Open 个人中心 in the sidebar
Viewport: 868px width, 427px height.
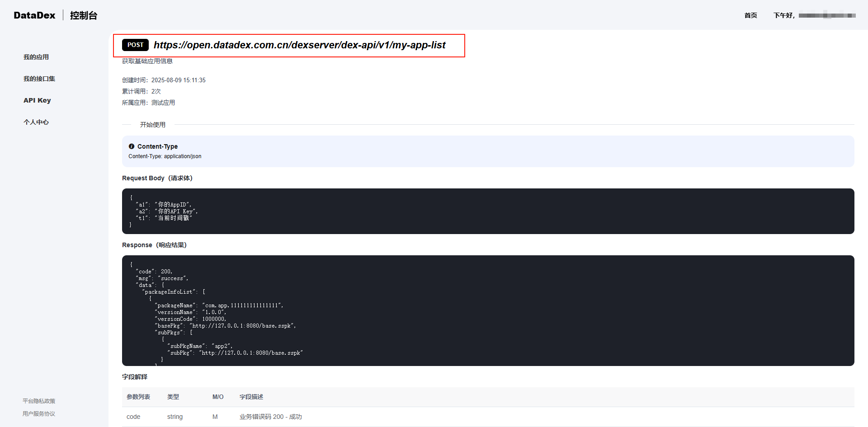36,122
